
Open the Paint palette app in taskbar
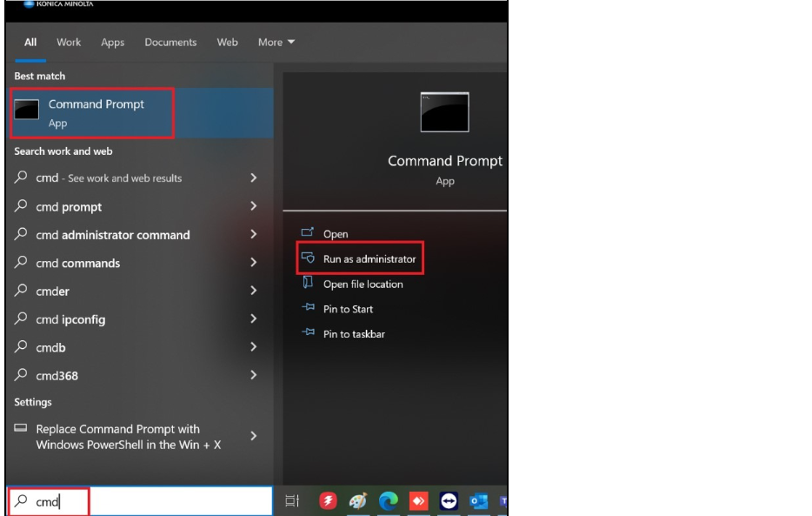tap(358, 501)
